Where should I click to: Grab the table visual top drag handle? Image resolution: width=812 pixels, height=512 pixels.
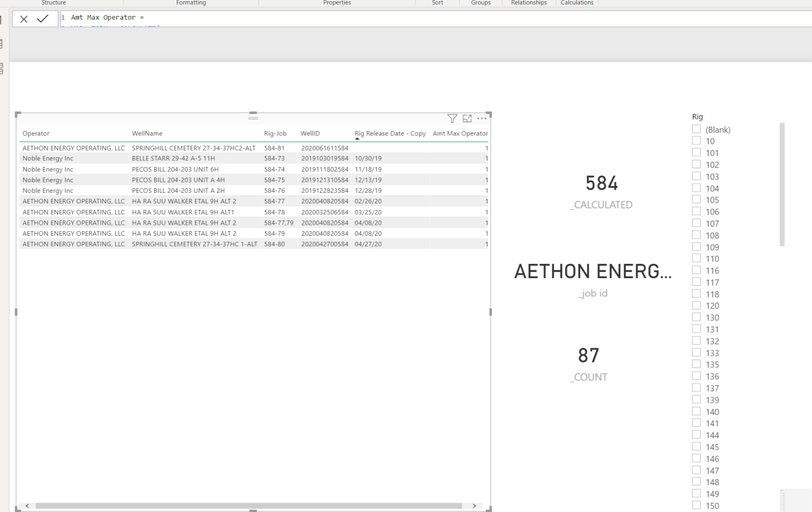click(253, 118)
